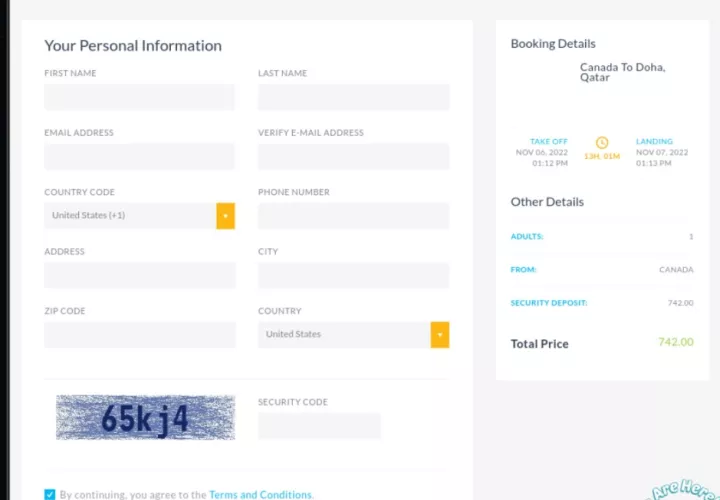Screen dimensions: 720x500
Task: Click the FROM label
Action: pos(523,270)
